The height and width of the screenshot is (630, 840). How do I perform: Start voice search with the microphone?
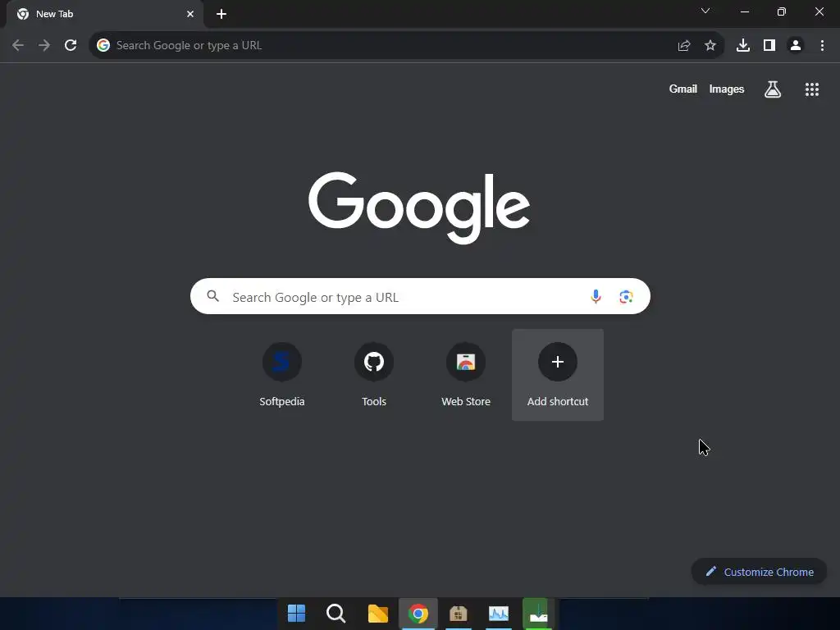click(596, 296)
